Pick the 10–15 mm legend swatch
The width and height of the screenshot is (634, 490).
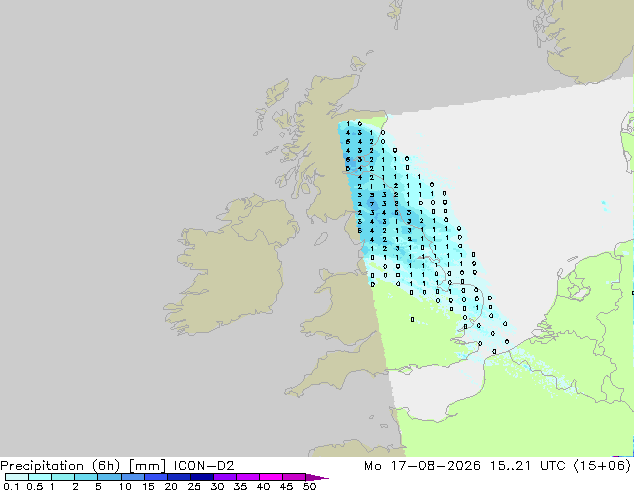point(133,477)
